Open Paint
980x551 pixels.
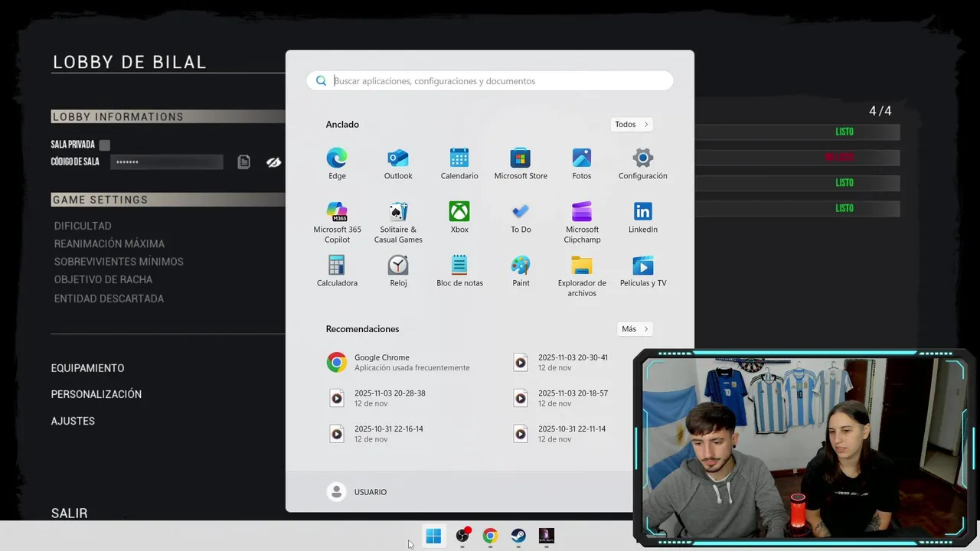coord(521,271)
